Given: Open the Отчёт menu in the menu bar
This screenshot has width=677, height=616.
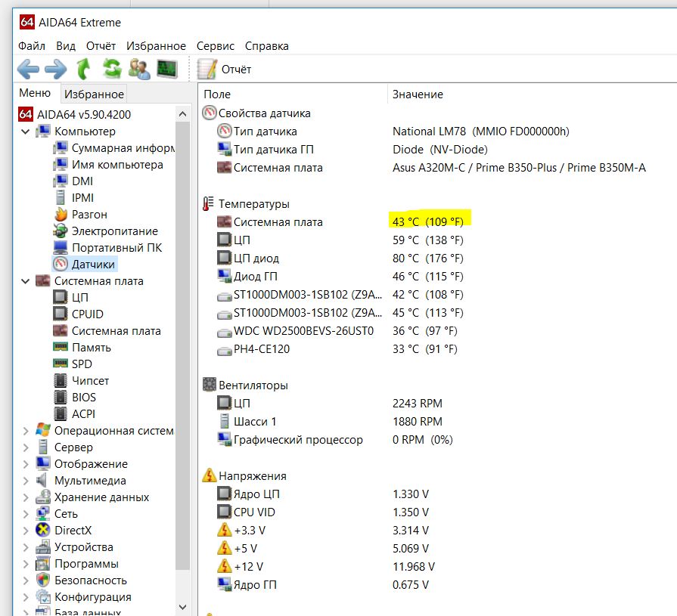Looking at the screenshot, I should 101,45.
